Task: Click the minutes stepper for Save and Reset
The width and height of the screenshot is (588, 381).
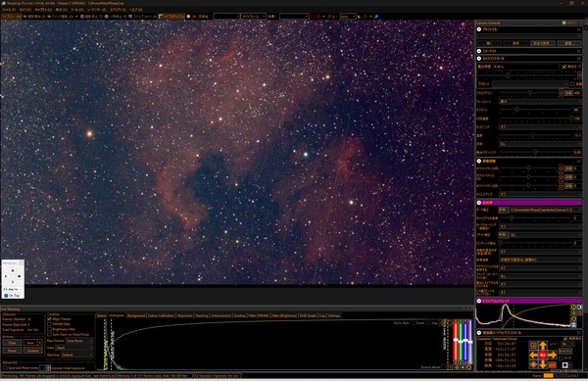Action: 48,368
